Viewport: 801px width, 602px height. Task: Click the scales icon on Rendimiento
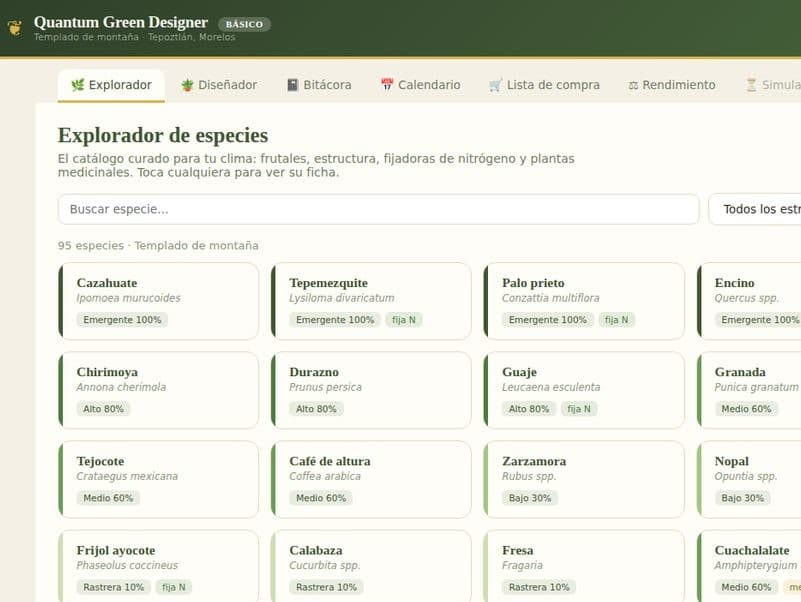(x=633, y=85)
